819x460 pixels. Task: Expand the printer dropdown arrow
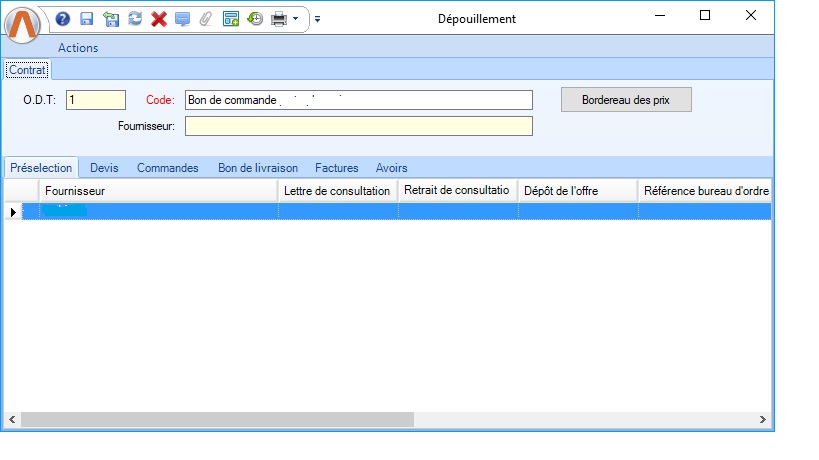click(296, 18)
